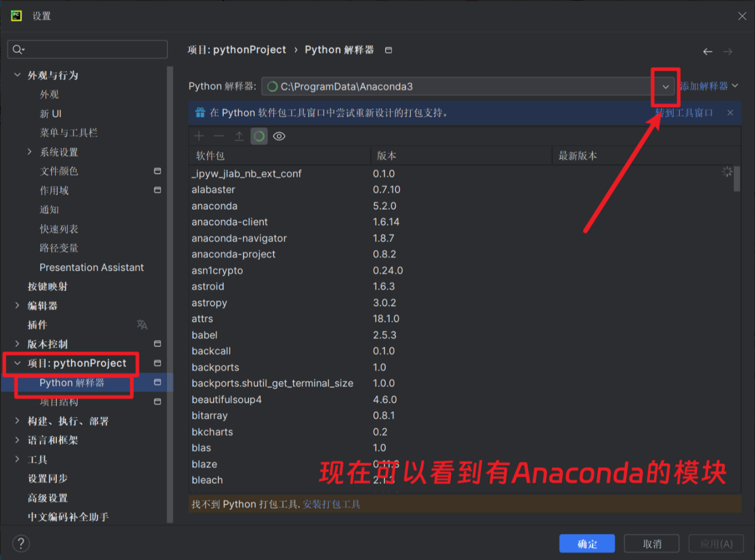Upgrade a package with the up-arrow icon
Viewport: 755px width, 560px height.
tap(239, 136)
